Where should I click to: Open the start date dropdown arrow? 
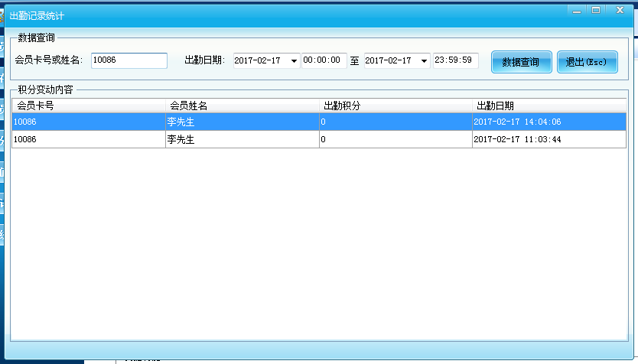pyautogui.click(x=294, y=61)
